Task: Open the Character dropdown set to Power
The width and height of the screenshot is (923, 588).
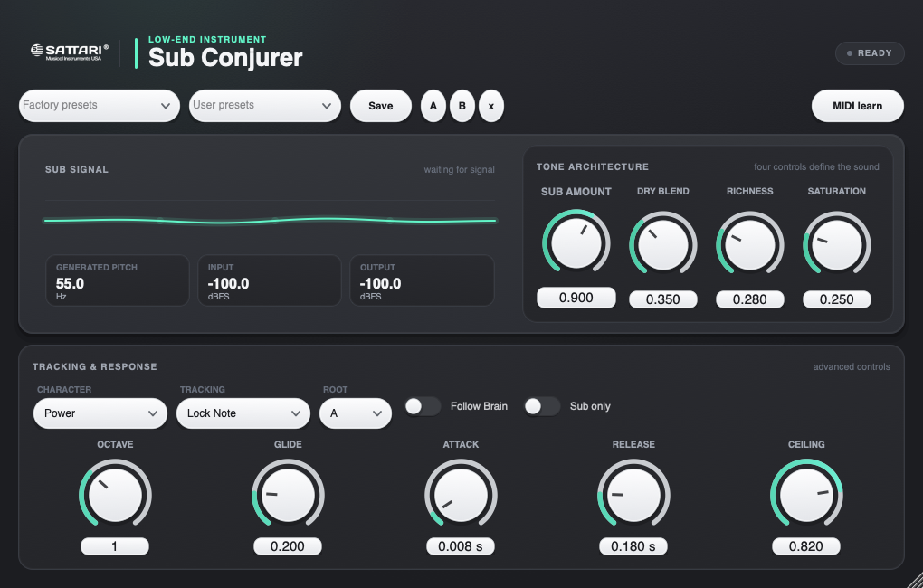Action: coord(100,413)
